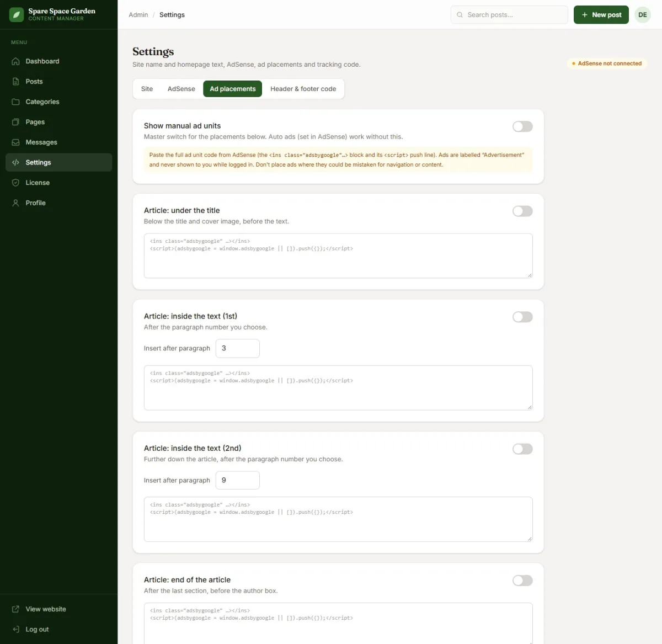Click the Messages envelope icon

pos(15,142)
